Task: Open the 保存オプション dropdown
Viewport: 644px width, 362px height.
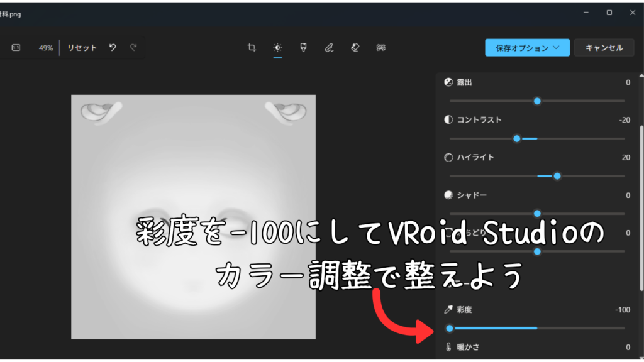Action: pos(527,48)
